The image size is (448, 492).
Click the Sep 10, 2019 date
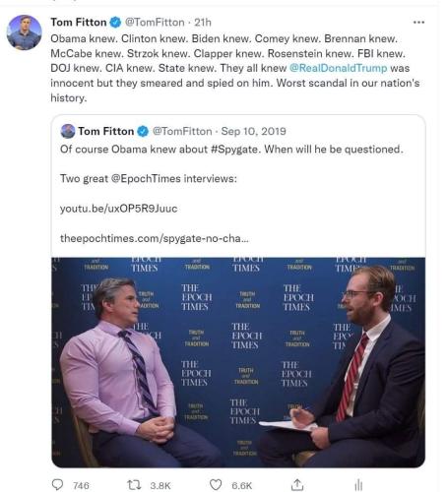tap(253, 131)
